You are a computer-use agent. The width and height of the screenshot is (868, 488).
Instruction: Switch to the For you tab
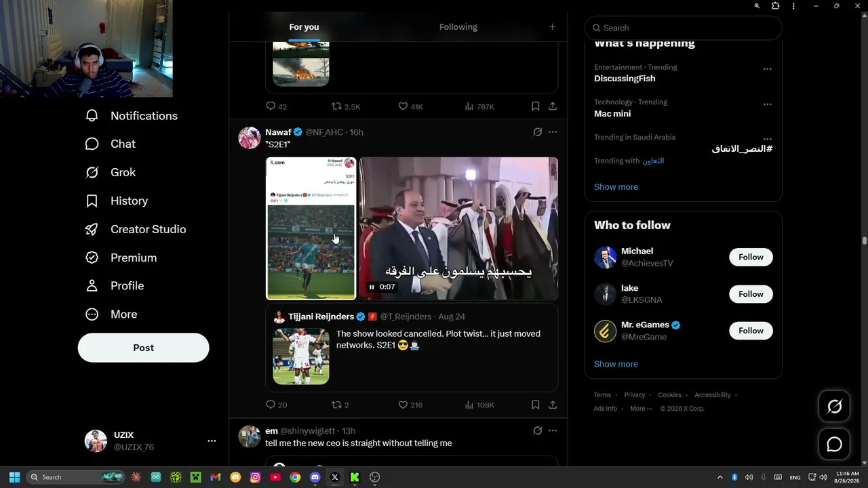pyautogui.click(x=304, y=27)
